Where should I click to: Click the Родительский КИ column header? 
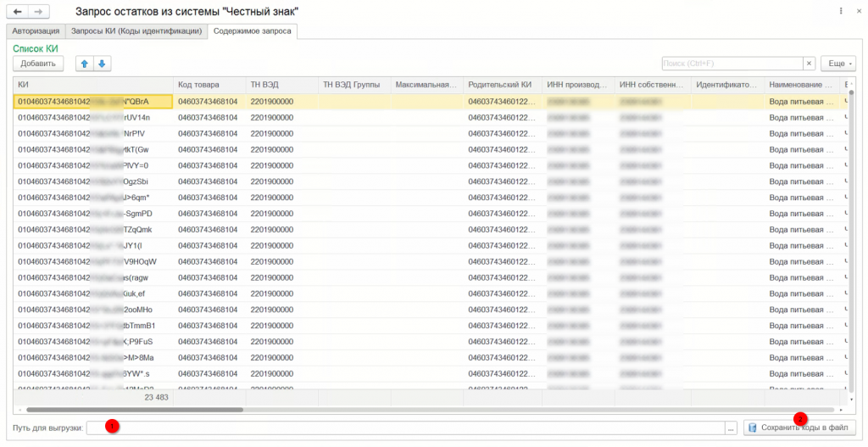[x=503, y=85]
